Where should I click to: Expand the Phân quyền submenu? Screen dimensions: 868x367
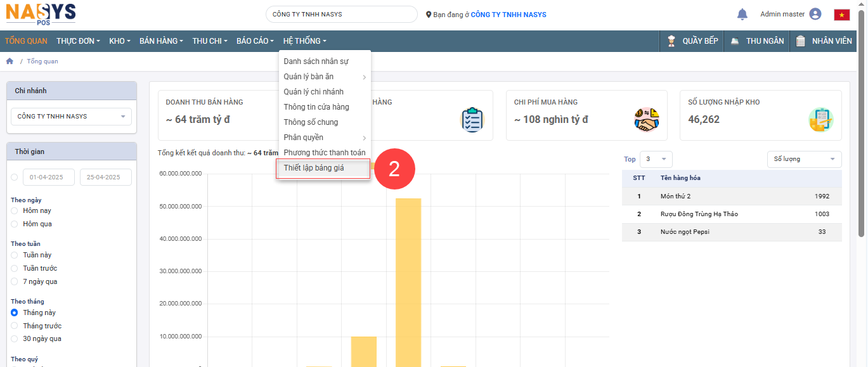coord(324,138)
